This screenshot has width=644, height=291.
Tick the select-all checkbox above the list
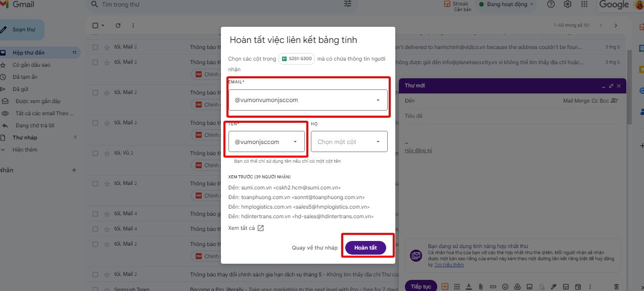coord(95,25)
